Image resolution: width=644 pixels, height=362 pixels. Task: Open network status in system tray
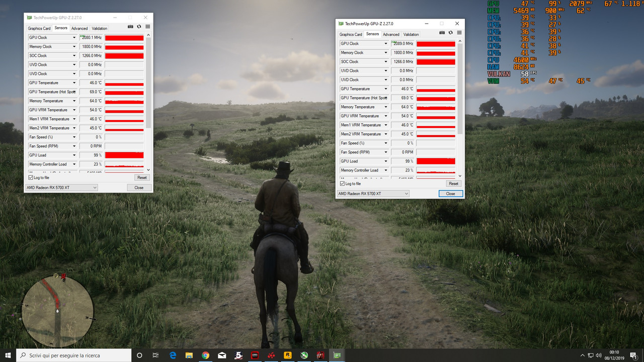point(591,355)
